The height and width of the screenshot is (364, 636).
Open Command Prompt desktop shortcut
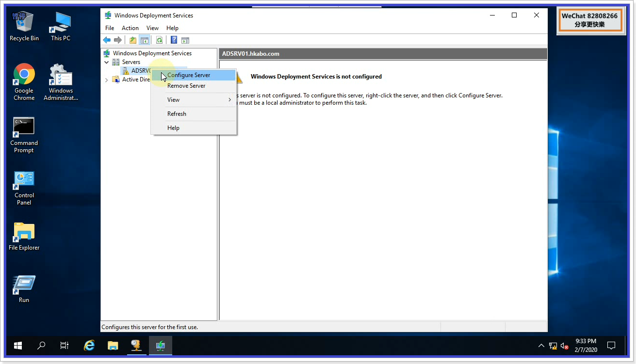24,136
